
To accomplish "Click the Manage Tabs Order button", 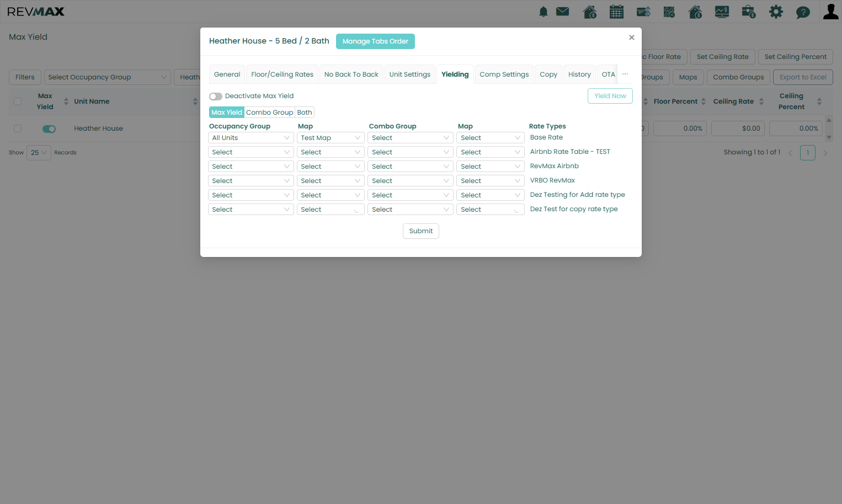I will (x=375, y=41).
